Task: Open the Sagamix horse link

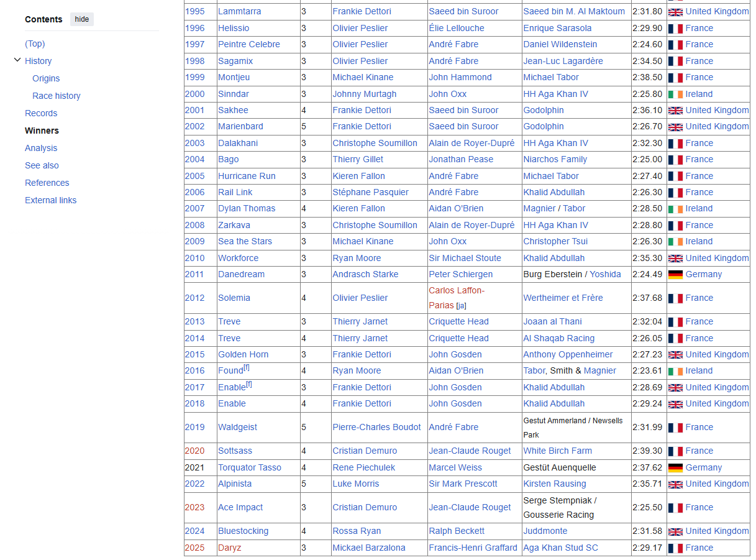Action: point(235,61)
